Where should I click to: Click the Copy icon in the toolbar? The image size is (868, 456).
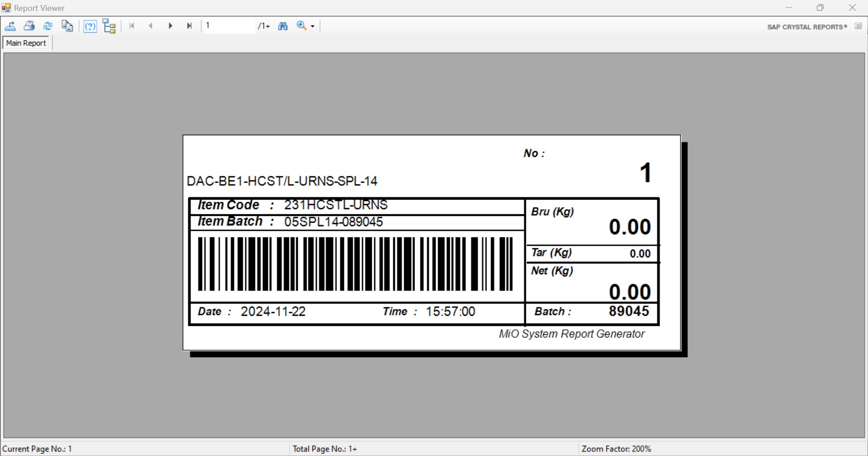[67, 26]
